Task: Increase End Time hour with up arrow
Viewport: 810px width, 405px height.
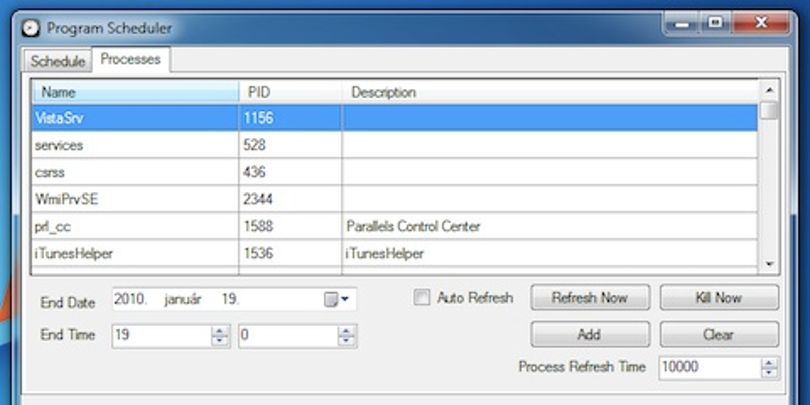Action: coord(221,331)
